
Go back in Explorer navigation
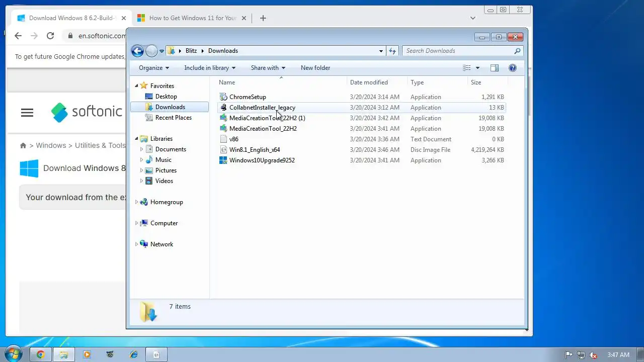(x=137, y=51)
